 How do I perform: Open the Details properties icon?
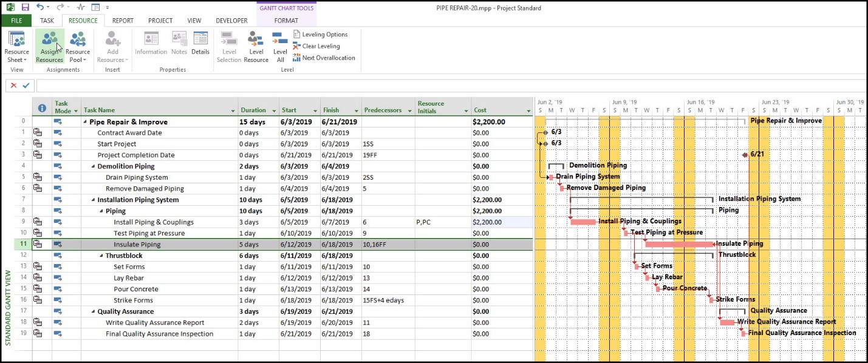200,44
